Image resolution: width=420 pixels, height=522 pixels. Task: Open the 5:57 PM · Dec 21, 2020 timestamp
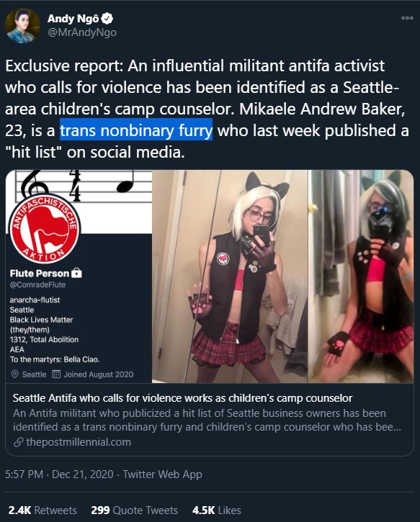point(59,474)
